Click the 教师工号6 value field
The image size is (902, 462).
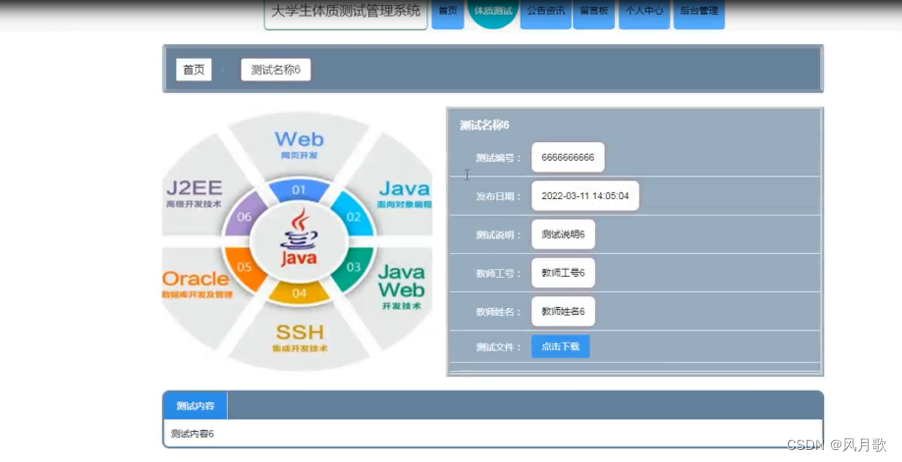tap(563, 273)
